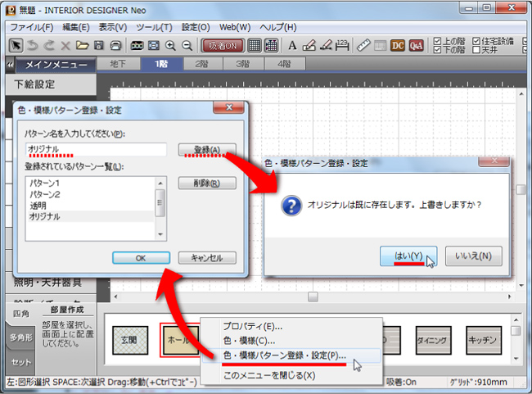Zoom in with the magnifier plus icon
The image size is (532, 394).
(170, 45)
